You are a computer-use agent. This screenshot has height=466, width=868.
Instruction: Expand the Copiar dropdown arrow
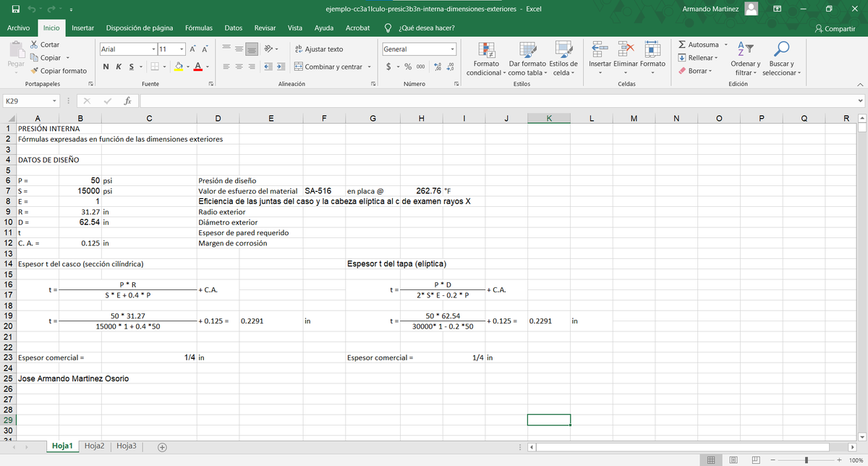(x=67, y=58)
